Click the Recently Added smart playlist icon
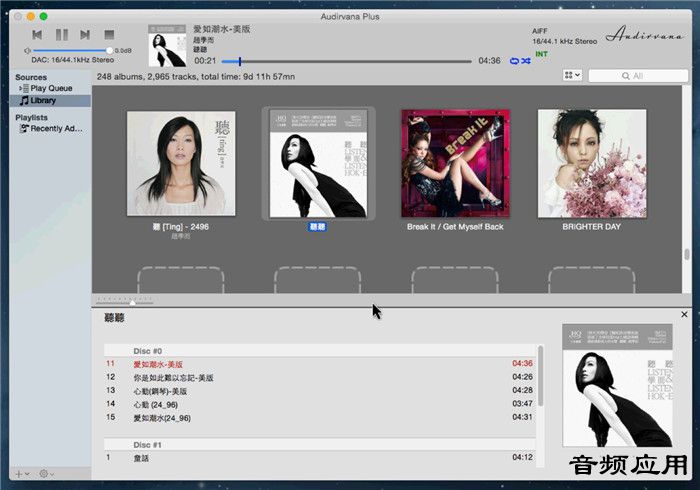Viewport: 700px width, 490px height. (x=24, y=129)
